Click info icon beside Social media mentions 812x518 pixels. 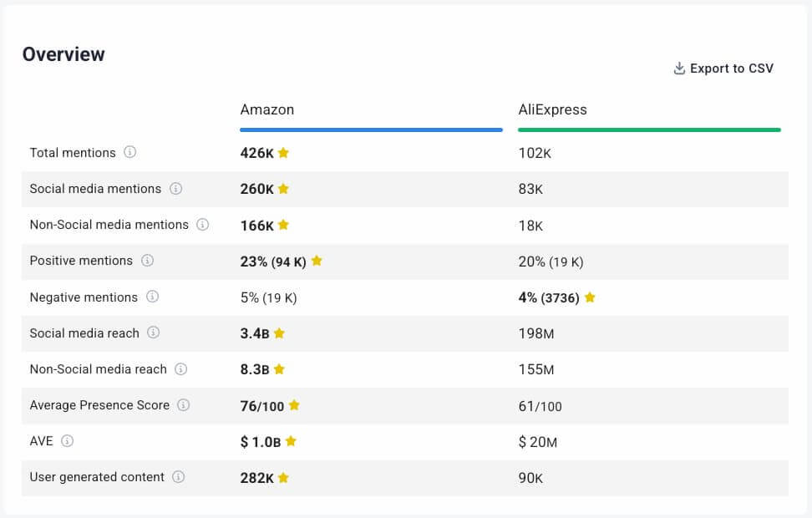pyautogui.click(x=175, y=188)
